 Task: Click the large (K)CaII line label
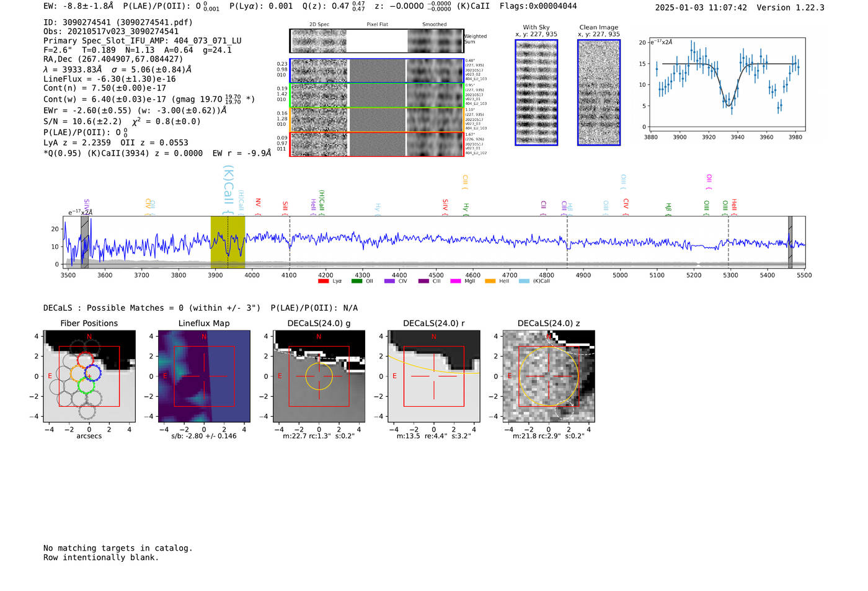[x=228, y=190]
